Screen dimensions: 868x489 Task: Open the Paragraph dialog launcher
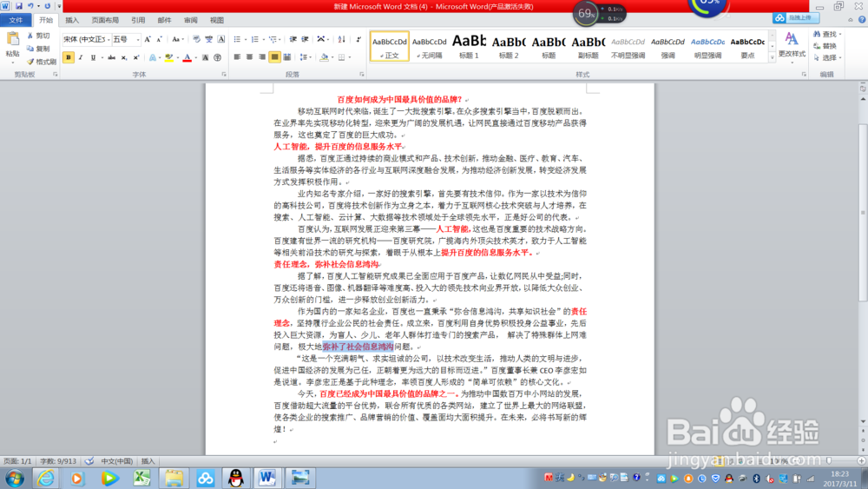click(361, 74)
